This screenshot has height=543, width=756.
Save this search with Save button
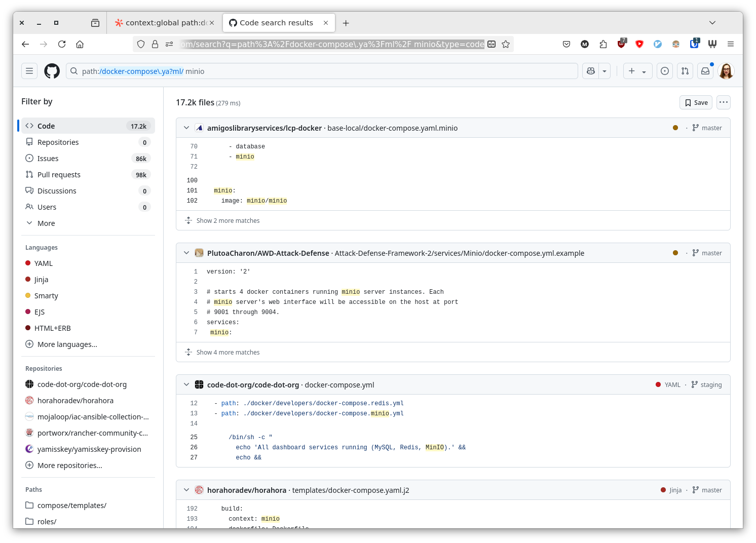[696, 102]
